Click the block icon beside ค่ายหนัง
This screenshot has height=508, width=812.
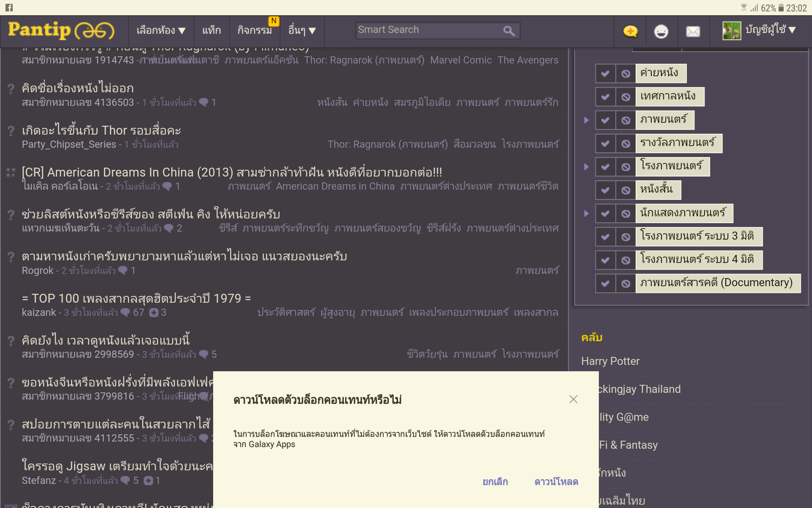point(625,74)
